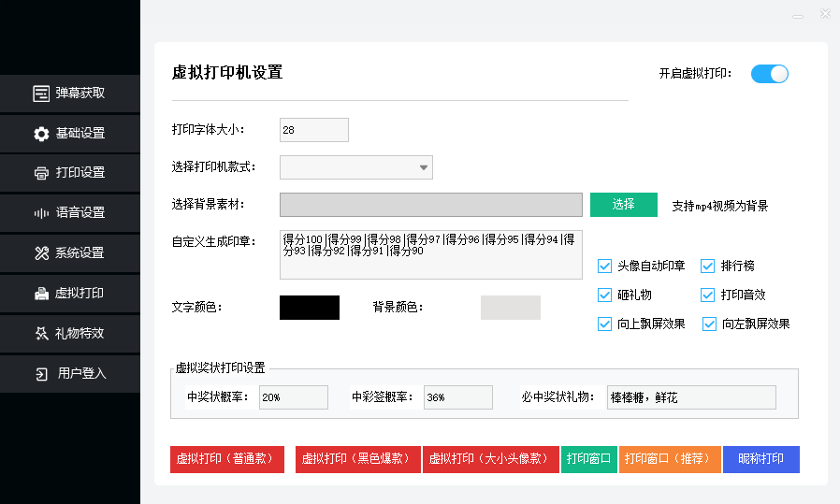
Task: Open the 选择打印机款式 dropdown
Action: click(355, 167)
